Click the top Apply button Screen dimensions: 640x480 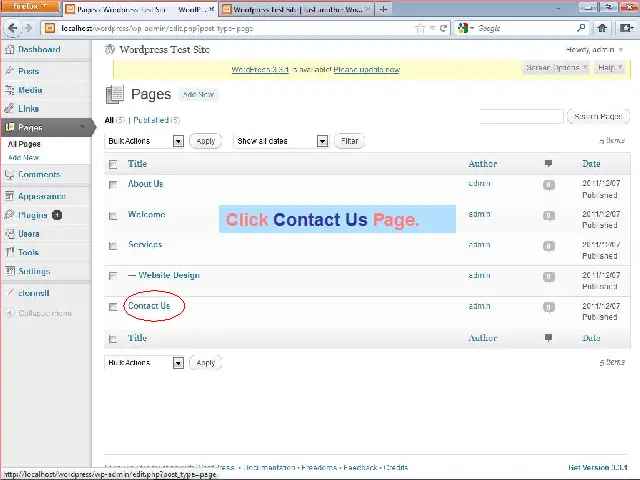[206, 141]
